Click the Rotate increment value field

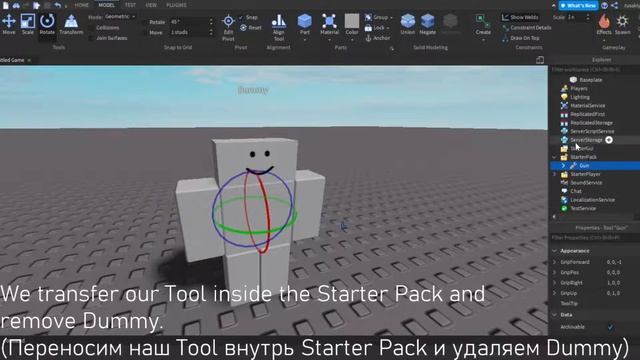pyautogui.click(x=189, y=22)
